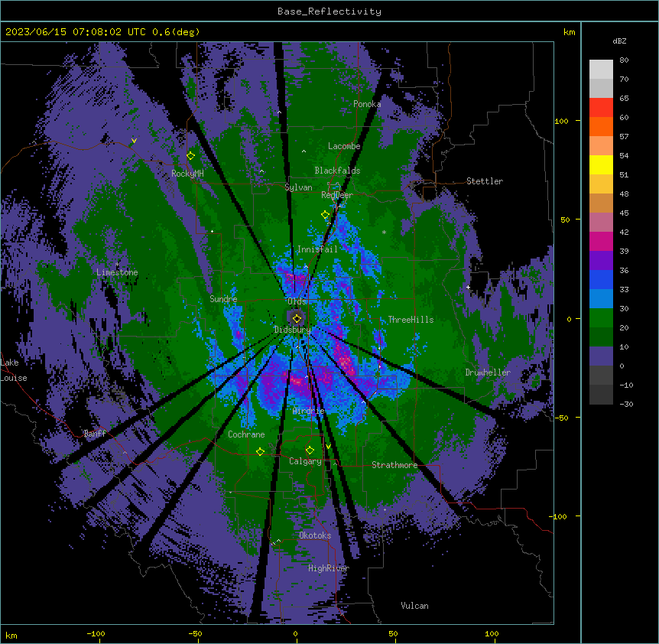Click the Cochrane town label
The height and width of the screenshot is (644, 659).
[246, 434]
